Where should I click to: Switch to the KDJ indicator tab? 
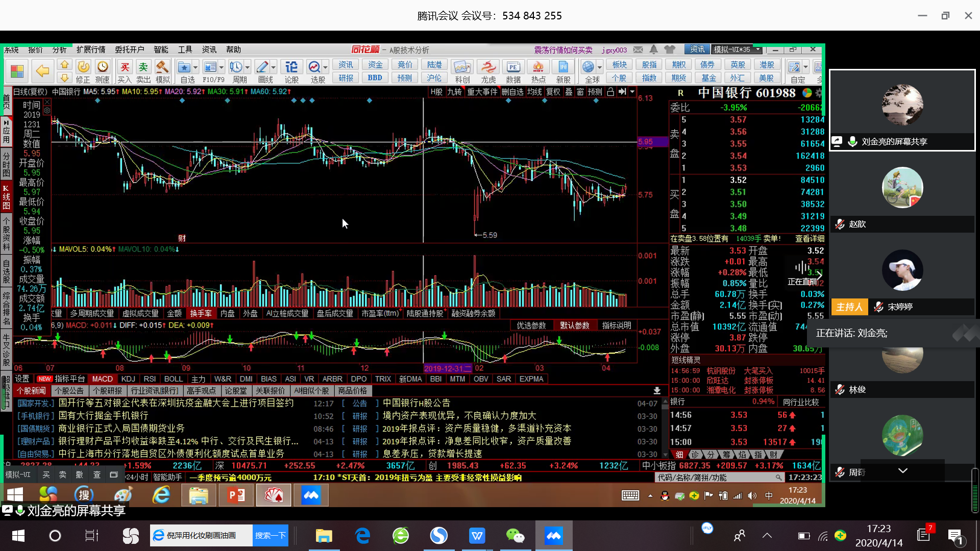point(128,379)
